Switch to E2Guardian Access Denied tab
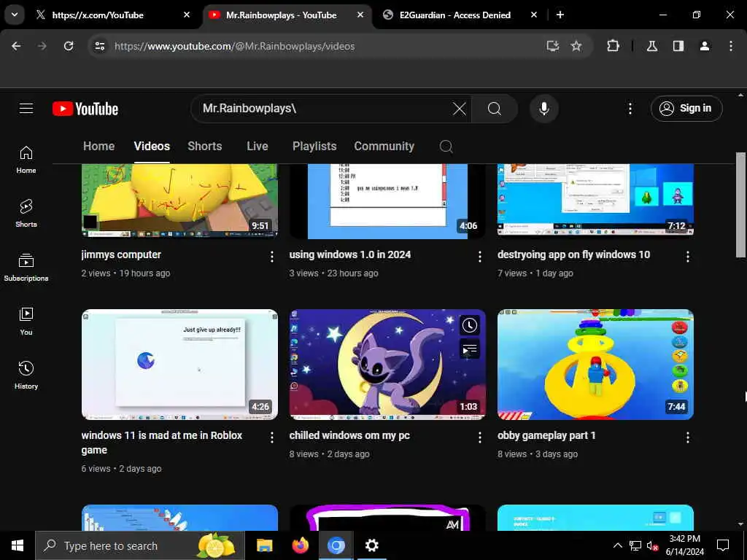 [x=460, y=15]
